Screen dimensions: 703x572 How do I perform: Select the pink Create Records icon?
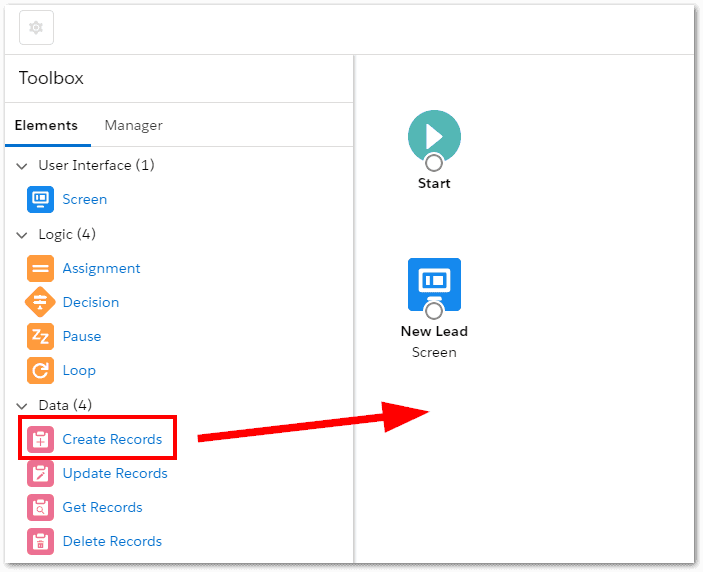[41, 439]
